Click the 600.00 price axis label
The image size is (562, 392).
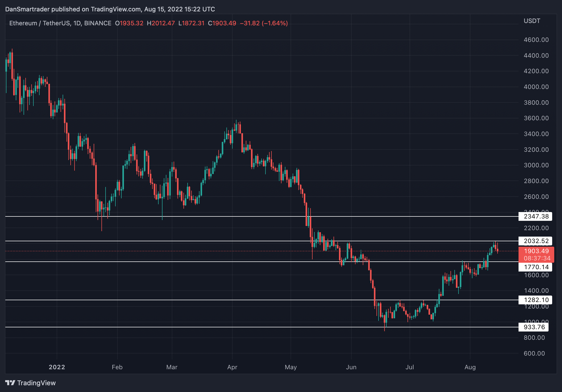534,353
